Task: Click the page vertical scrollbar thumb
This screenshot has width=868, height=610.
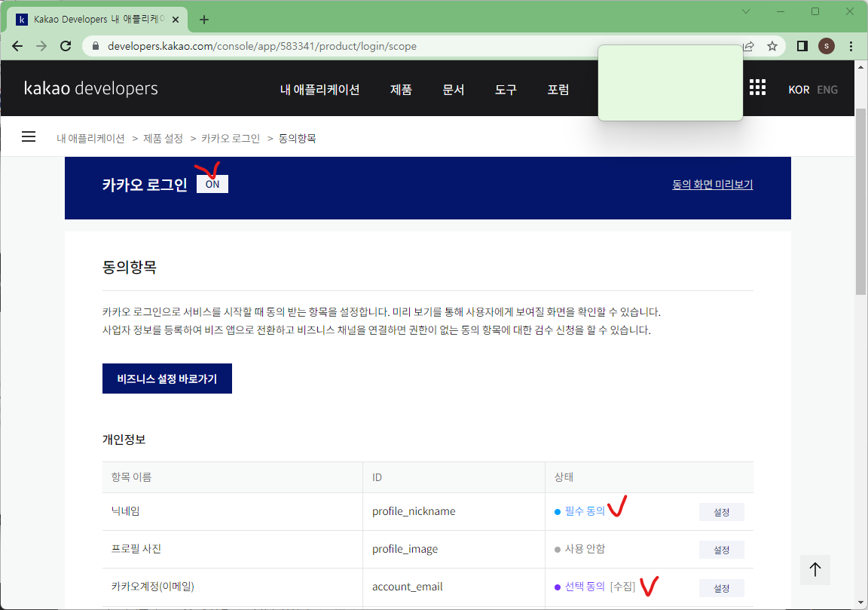Action: pos(860,201)
